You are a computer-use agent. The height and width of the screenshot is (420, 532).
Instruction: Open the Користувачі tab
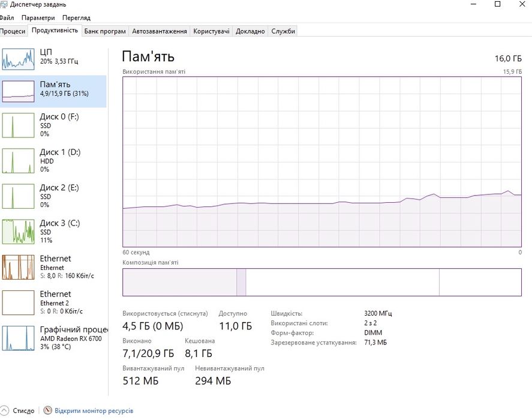(211, 31)
